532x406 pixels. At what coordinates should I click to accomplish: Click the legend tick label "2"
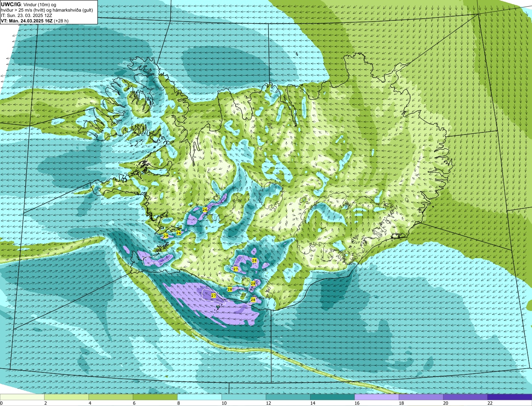pyautogui.click(x=45, y=403)
